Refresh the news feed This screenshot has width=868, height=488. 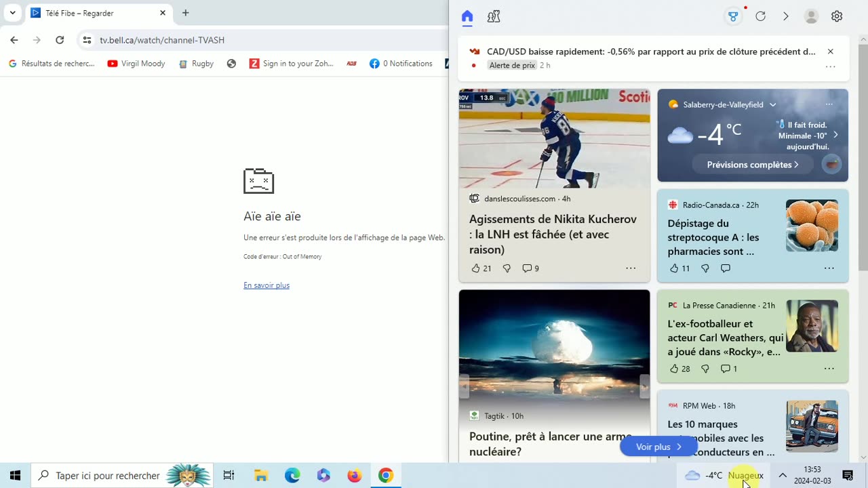point(761,17)
